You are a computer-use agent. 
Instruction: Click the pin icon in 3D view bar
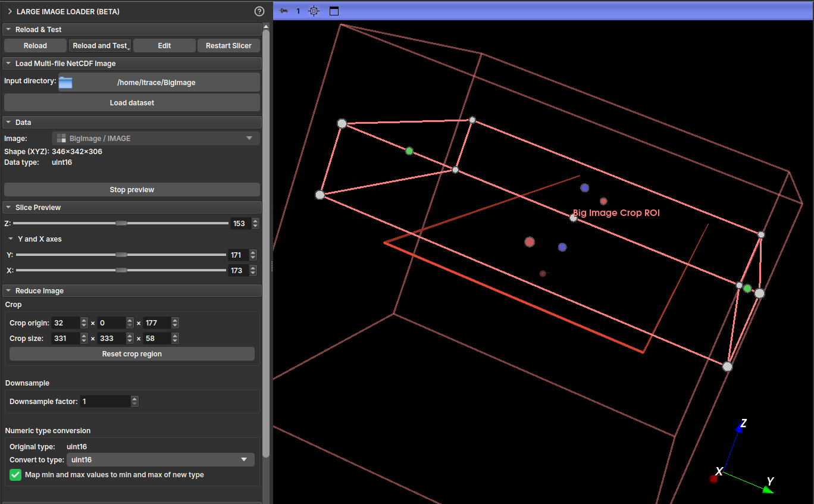(x=284, y=11)
